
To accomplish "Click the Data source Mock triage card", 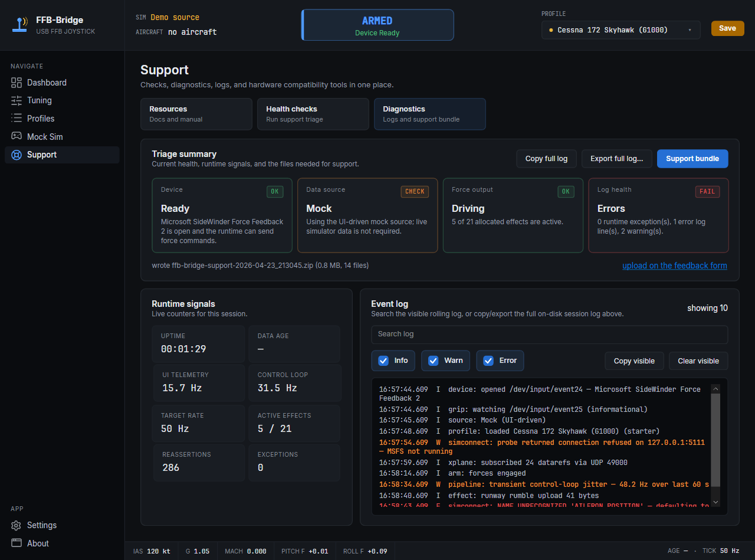I will coord(367,215).
